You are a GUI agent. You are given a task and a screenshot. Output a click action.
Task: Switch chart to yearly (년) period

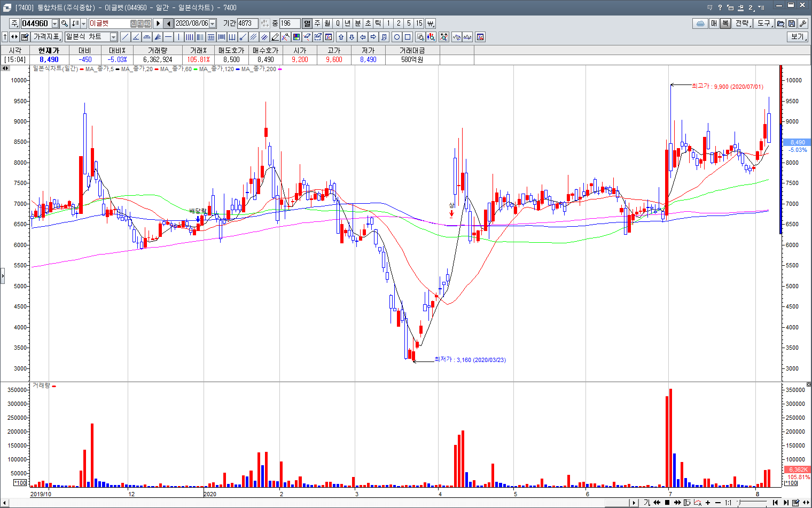348,24
